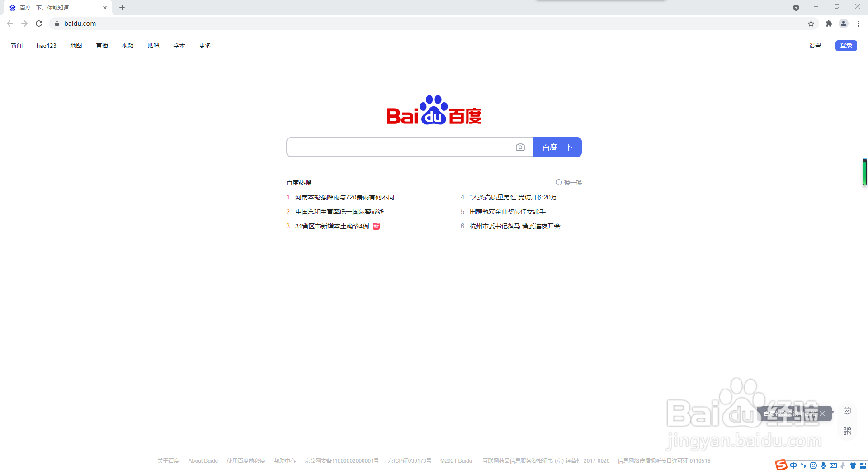Open hot search "人类高质量男性"受访开价20万

(513, 197)
